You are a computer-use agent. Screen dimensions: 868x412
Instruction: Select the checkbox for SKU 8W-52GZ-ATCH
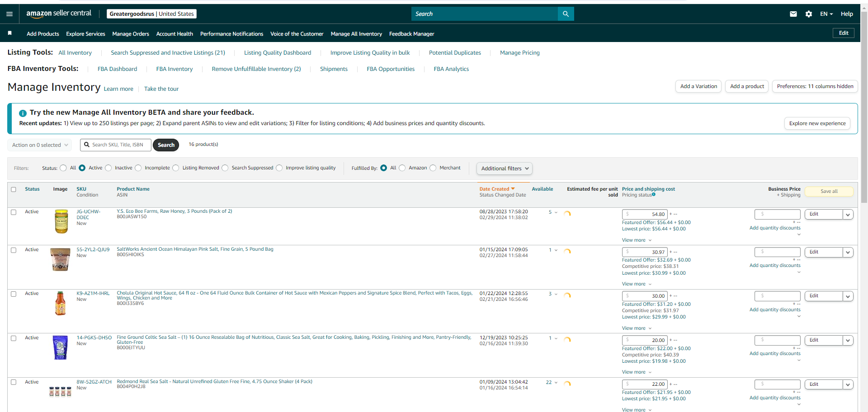point(14,382)
